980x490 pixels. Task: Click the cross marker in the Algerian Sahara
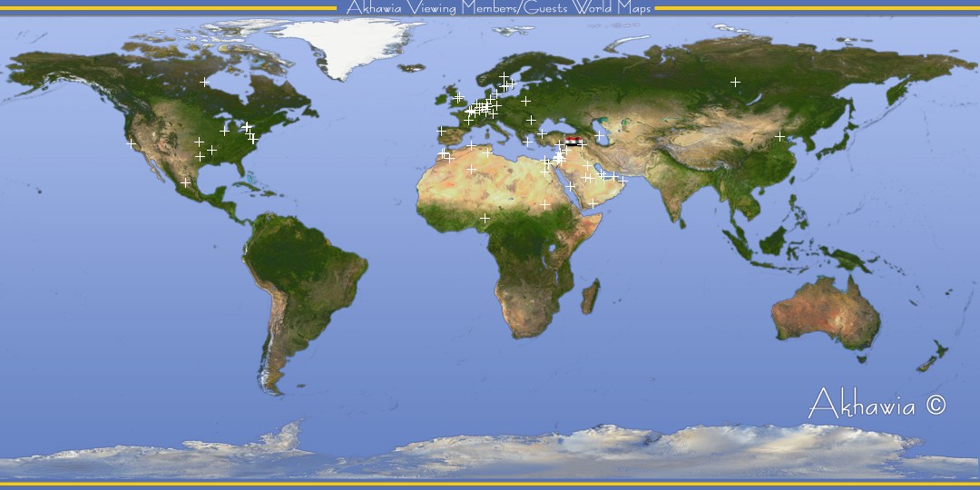[471, 169]
